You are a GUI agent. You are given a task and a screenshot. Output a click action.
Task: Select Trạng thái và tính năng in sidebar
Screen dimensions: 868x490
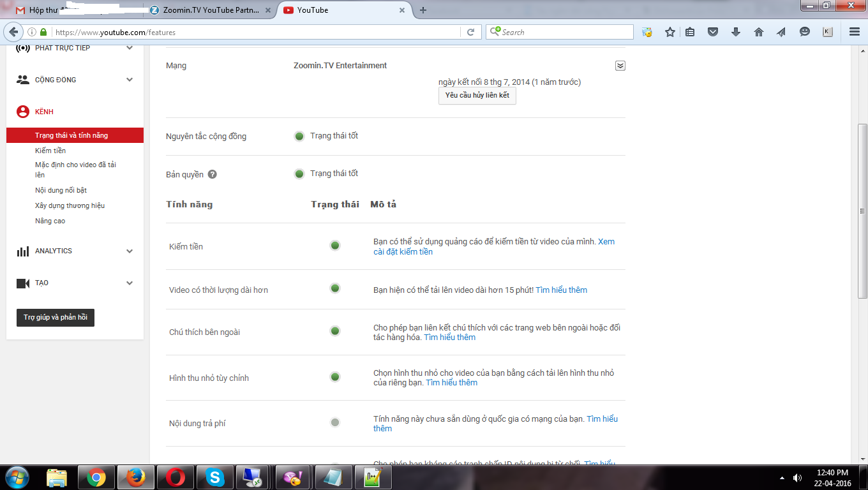[x=75, y=135]
